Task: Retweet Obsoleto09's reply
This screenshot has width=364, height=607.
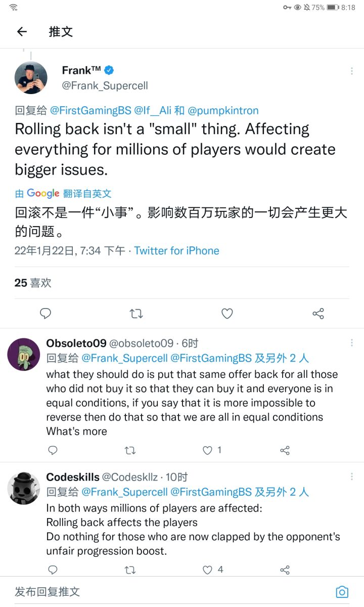Action: 130,450
